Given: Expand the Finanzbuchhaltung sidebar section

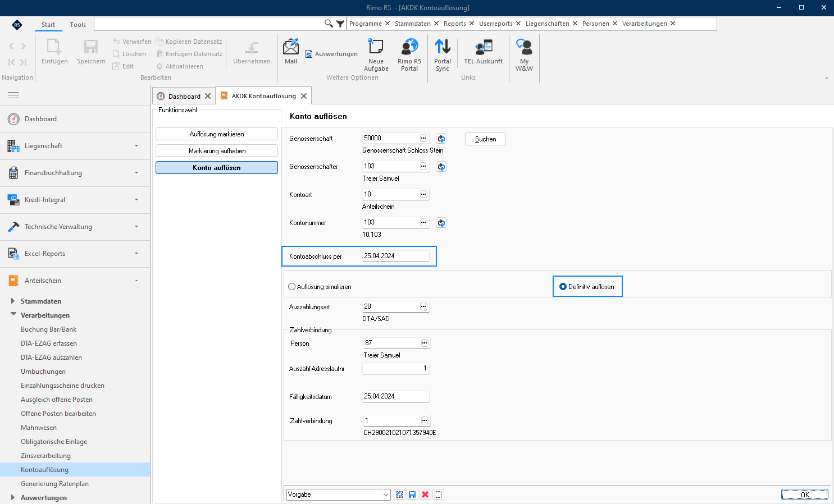Looking at the screenshot, I should (x=75, y=173).
